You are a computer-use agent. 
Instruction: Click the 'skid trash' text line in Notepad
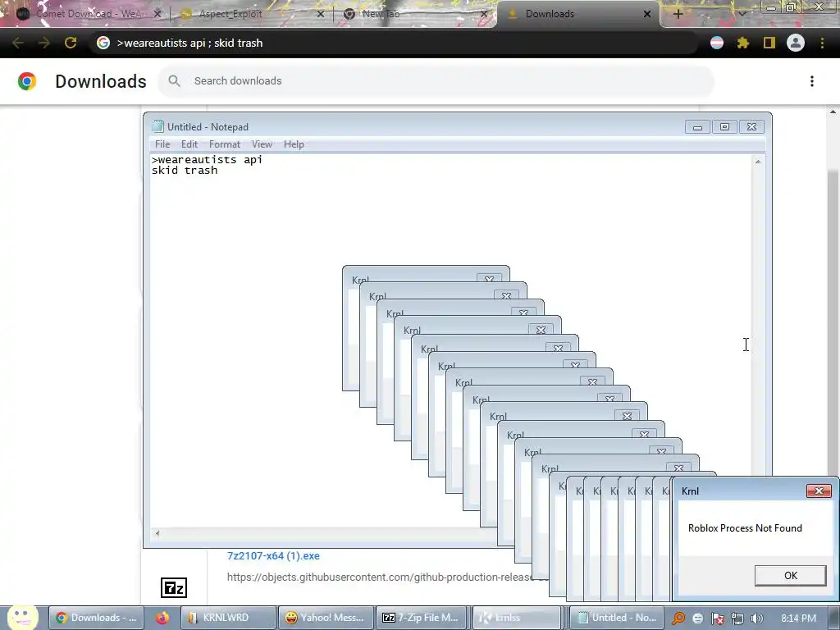185,171
